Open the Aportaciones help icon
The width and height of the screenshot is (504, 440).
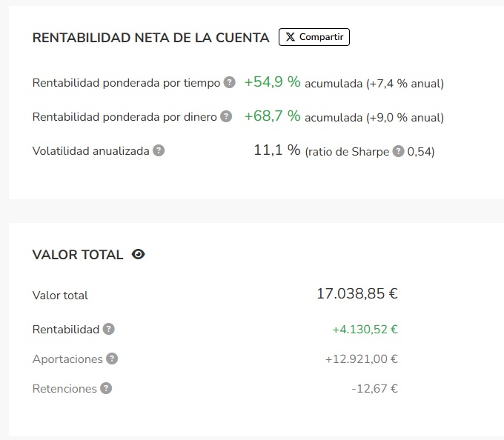[x=112, y=359]
